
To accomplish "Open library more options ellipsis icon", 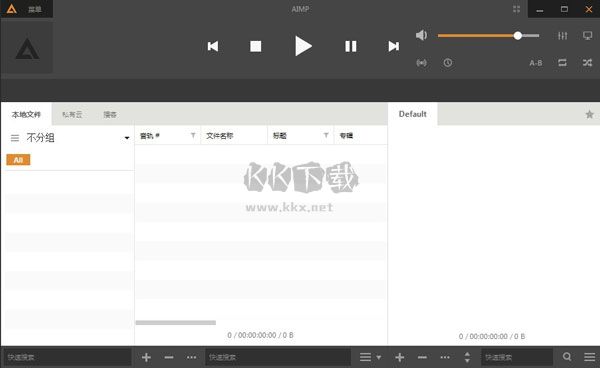I will tap(191, 357).
